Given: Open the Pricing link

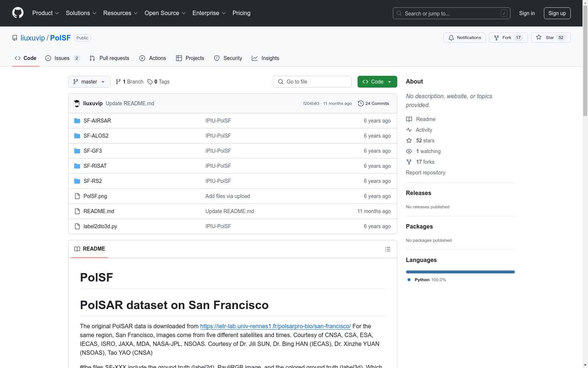Looking at the screenshot, I should coord(241,13).
